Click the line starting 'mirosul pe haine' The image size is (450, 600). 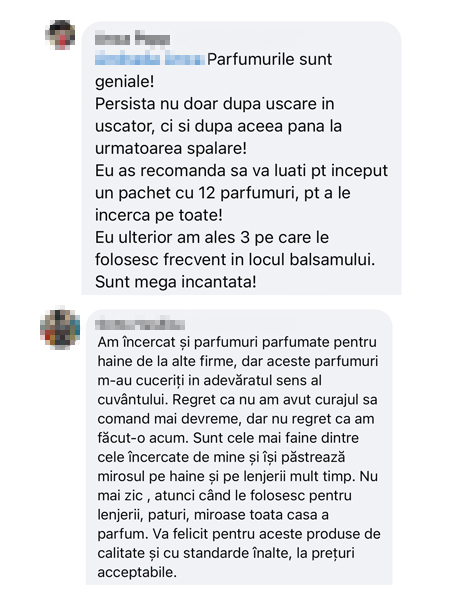coord(238,476)
